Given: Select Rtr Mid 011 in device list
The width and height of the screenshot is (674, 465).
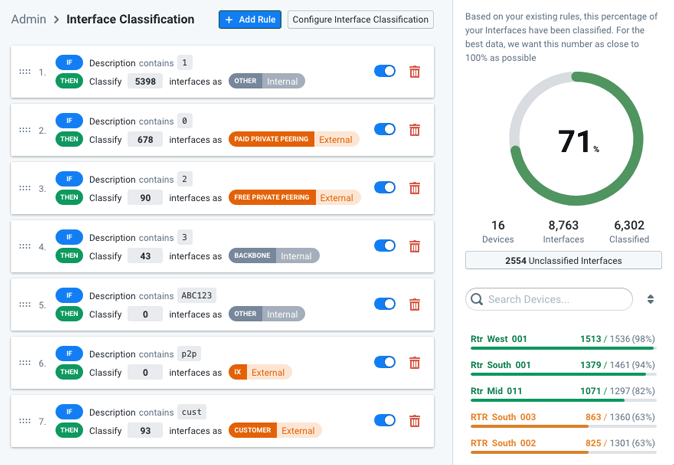Looking at the screenshot, I should [497, 391].
